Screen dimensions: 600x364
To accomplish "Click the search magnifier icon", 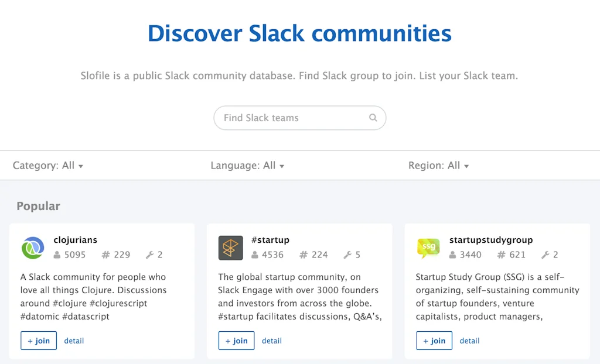I will click(373, 118).
